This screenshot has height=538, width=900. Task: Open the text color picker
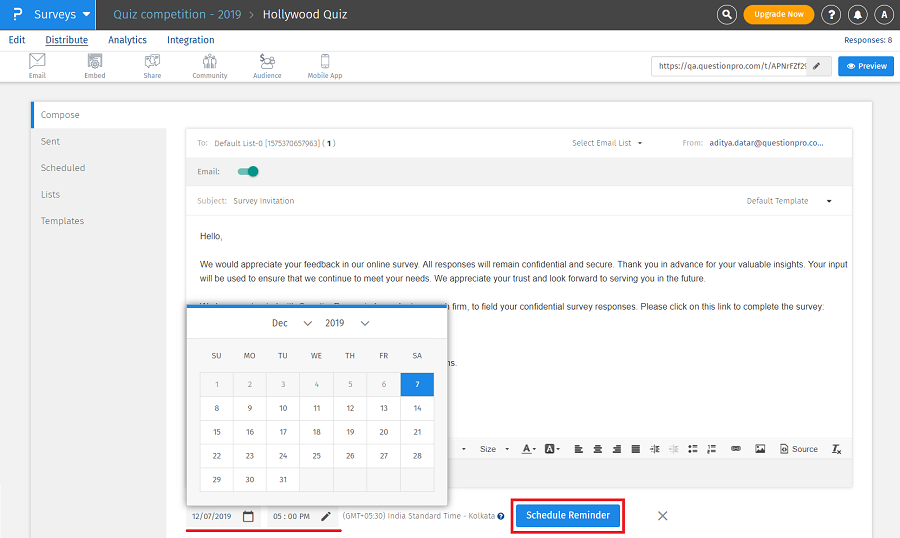(529, 449)
